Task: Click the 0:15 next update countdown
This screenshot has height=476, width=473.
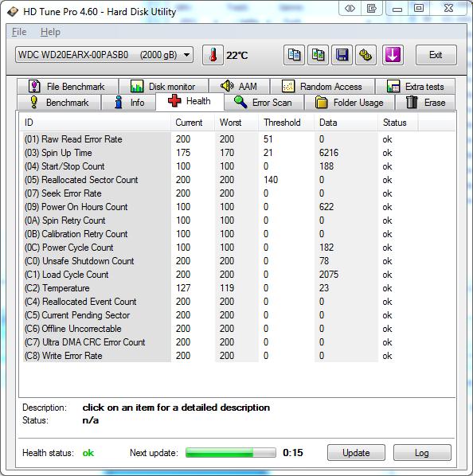Action: (x=293, y=453)
